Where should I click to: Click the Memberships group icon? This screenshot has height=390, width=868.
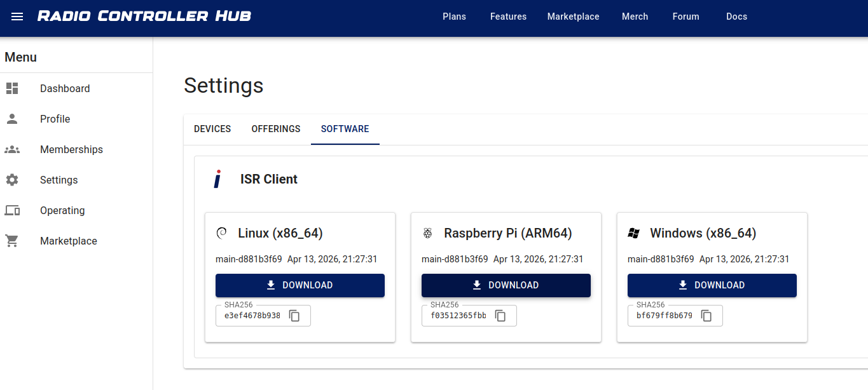click(12, 149)
